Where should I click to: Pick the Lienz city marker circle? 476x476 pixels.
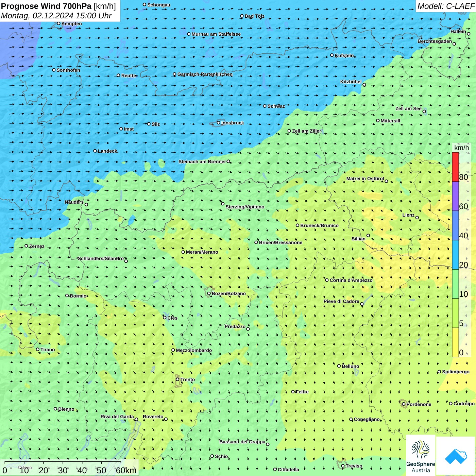[417, 218]
